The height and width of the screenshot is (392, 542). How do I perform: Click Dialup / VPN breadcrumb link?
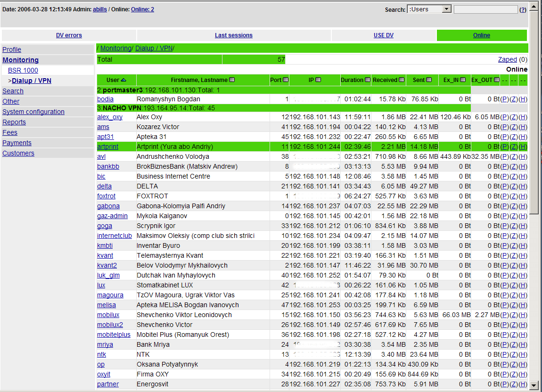(154, 49)
